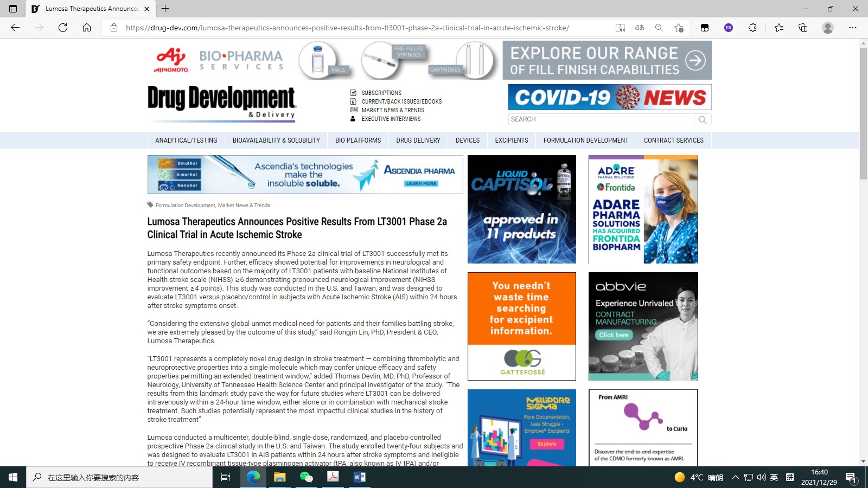This screenshot has height=488, width=868.
Task: Click Market News & Trends category tag
Action: [x=244, y=206]
